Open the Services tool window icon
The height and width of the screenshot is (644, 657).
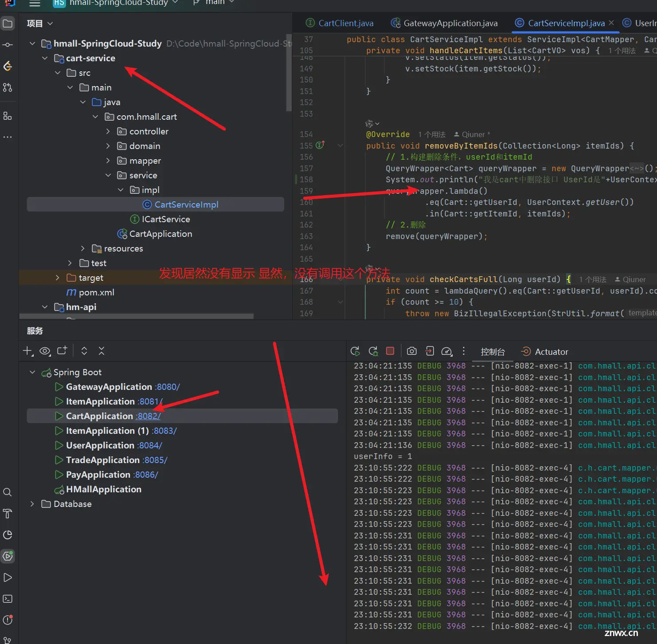pyautogui.click(x=8, y=556)
